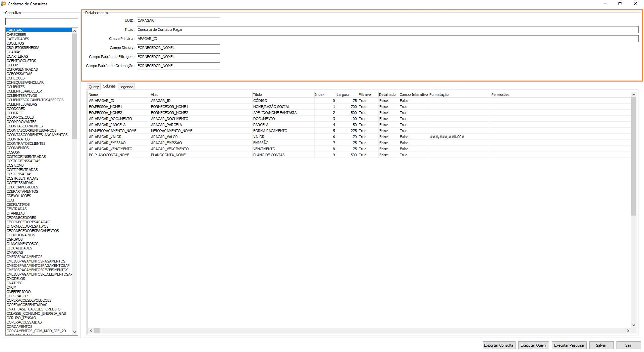Click down arrow of columns grid scrollbar
Screen dimensions: 644x352
pos(634,325)
